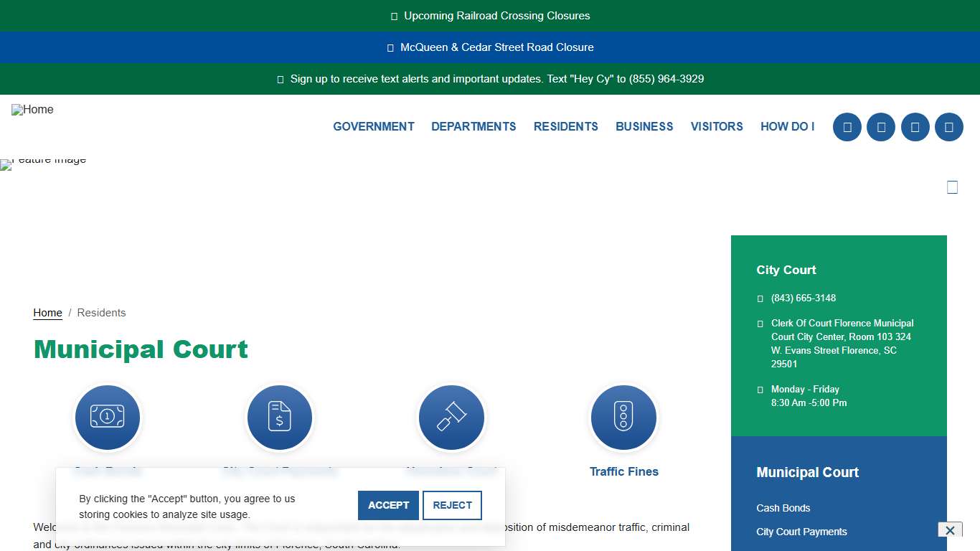Toggle the checkbox near the feature image
980x551 pixels.
[x=953, y=187]
